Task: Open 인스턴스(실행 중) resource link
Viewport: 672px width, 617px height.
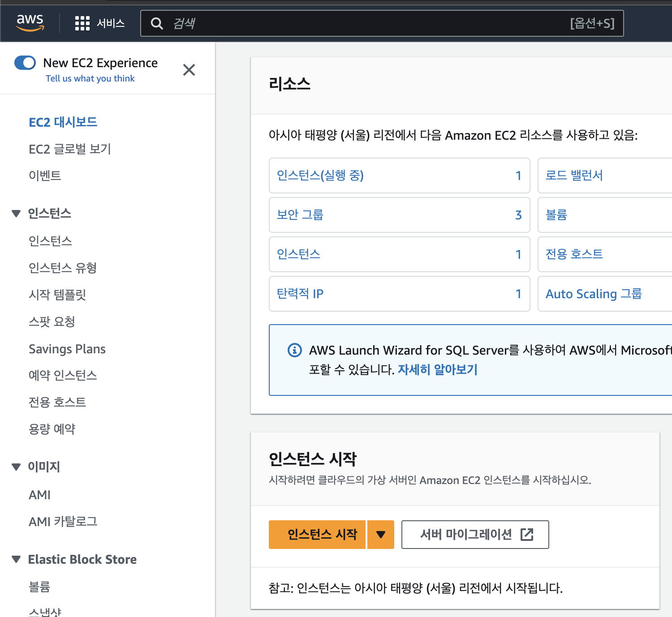Action: (320, 175)
